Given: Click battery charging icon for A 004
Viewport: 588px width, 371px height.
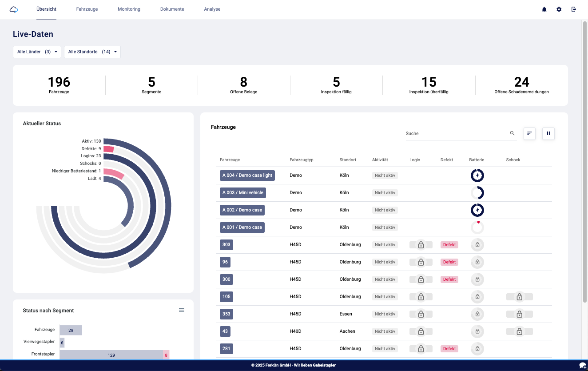Looking at the screenshot, I should (477, 176).
